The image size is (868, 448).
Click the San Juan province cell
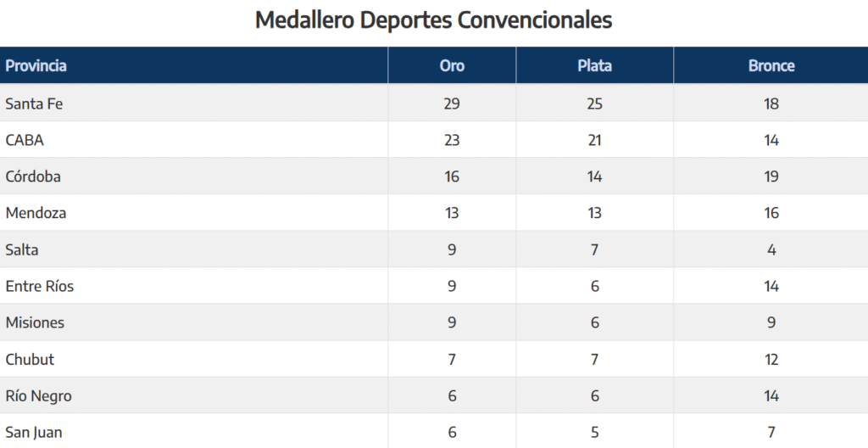(x=34, y=432)
